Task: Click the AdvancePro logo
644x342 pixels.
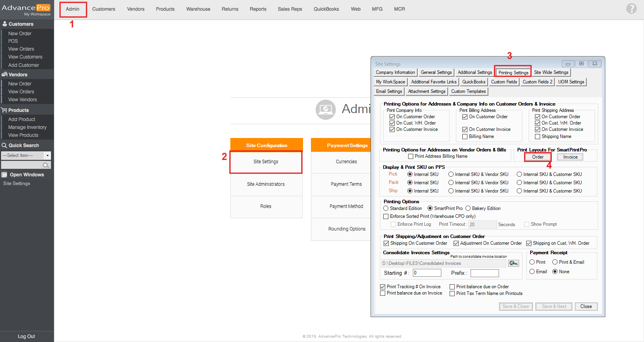Action: (x=26, y=8)
